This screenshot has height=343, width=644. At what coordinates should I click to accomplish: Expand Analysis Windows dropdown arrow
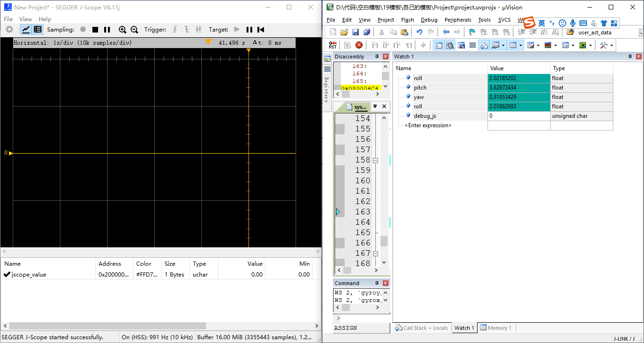coord(556,45)
